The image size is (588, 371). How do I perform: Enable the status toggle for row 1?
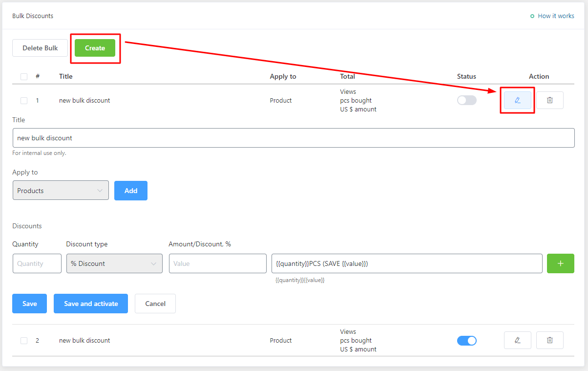click(466, 100)
